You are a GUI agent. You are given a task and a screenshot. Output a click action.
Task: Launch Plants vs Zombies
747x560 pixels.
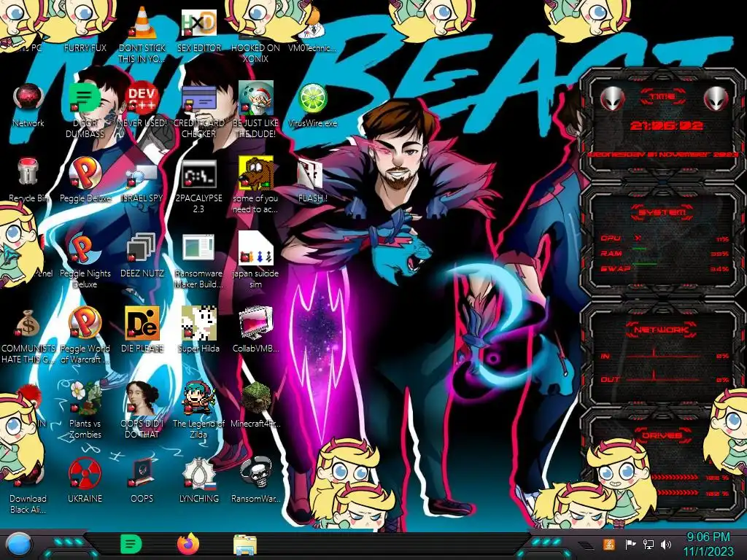(x=85, y=411)
